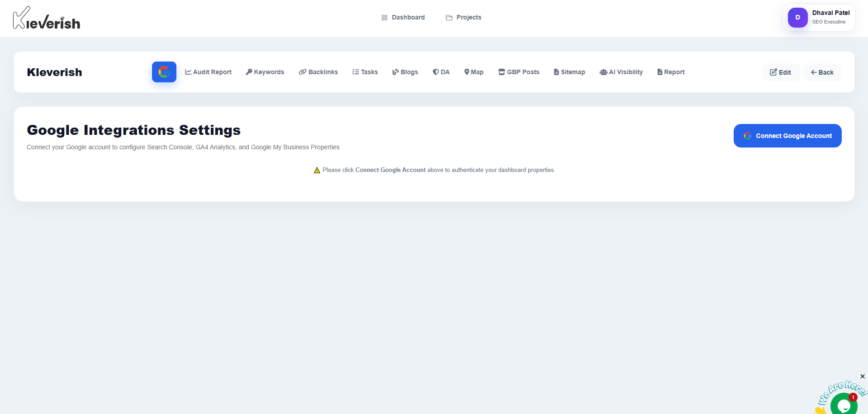Open the AI Visibility tab
This screenshot has width=868, height=414.
click(x=621, y=72)
